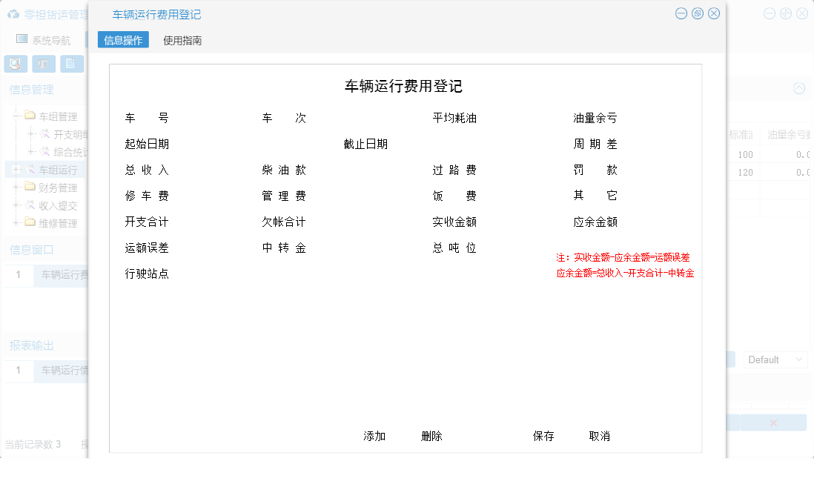Expand the 财务管理 tree node

[x=15, y=188]
